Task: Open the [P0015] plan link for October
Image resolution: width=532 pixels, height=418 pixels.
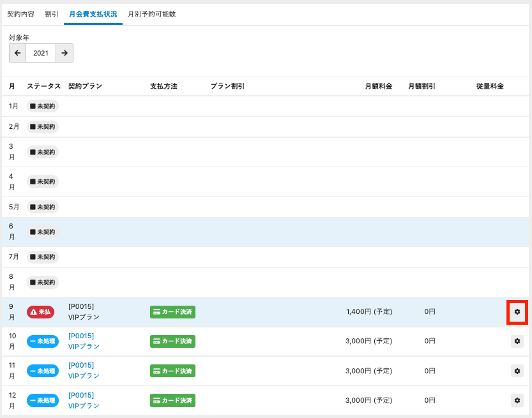Action: 81,336
